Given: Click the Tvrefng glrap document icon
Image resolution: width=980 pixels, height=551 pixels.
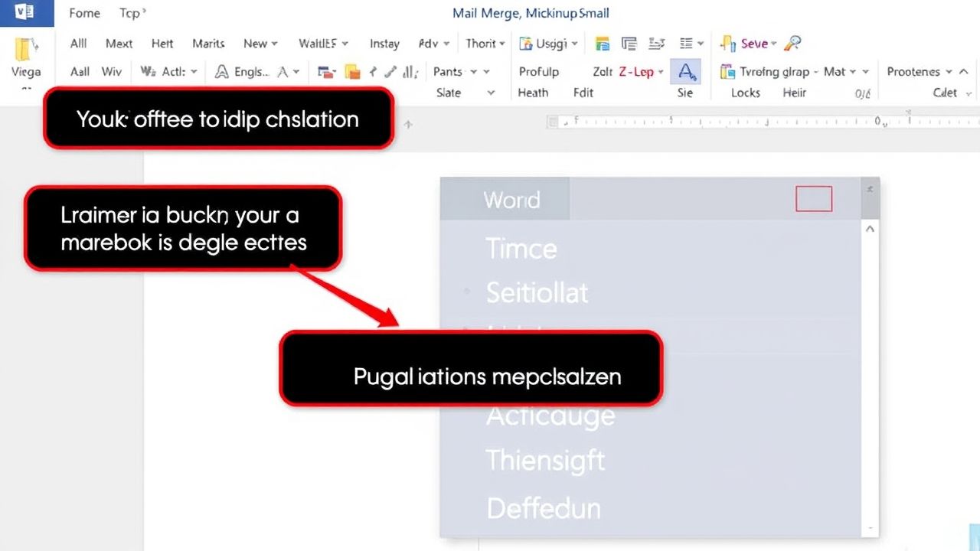Looking at the screenshot, I should point(727,72).
